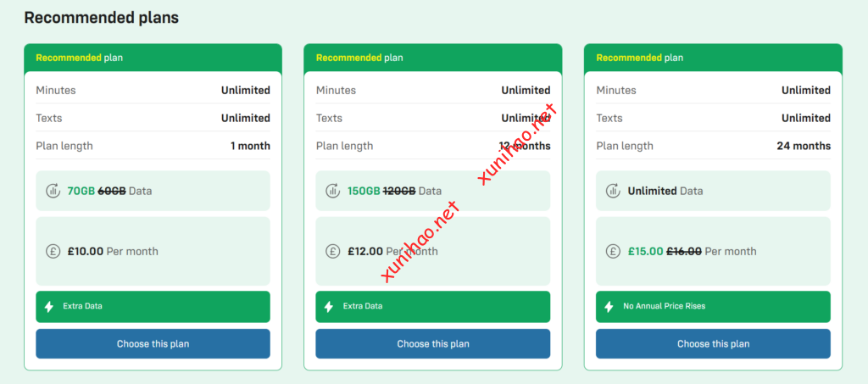Click the pound icon next to £10.00
Image resolution: width=868 pixels, height=384 pixels.
coord(53,251)
